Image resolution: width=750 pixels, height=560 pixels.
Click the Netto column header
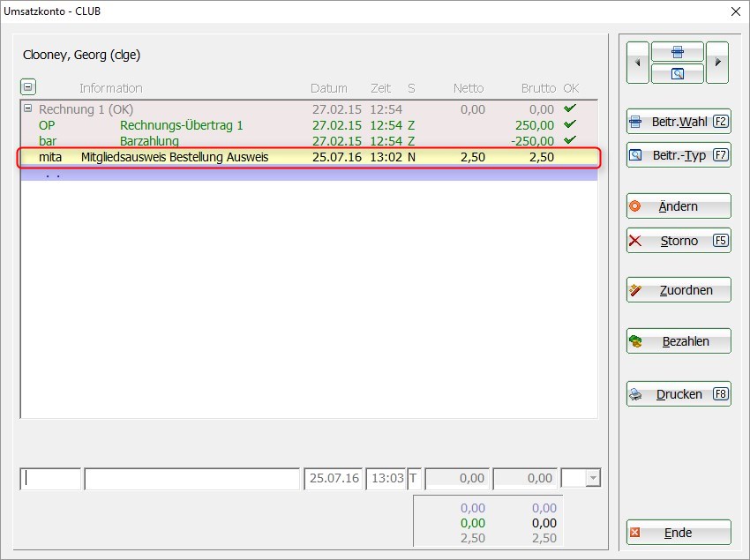tap(469, 88)
